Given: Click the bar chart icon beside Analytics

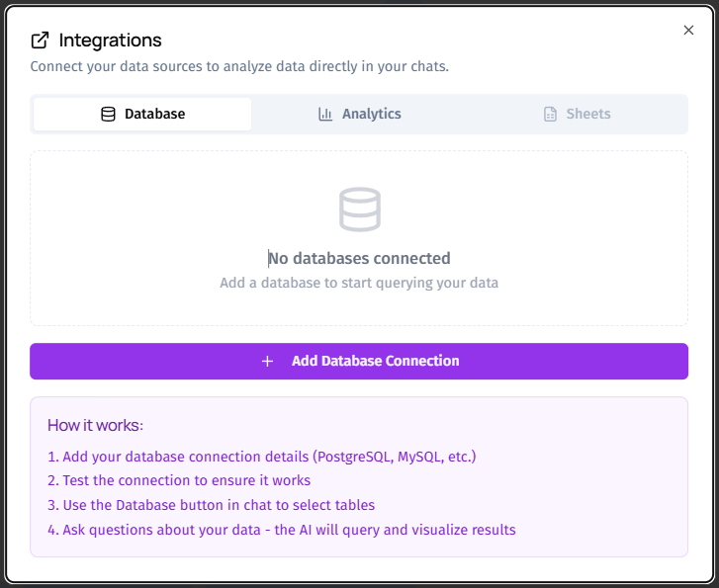Looking at the screenshot, I should tap(325, 114).
